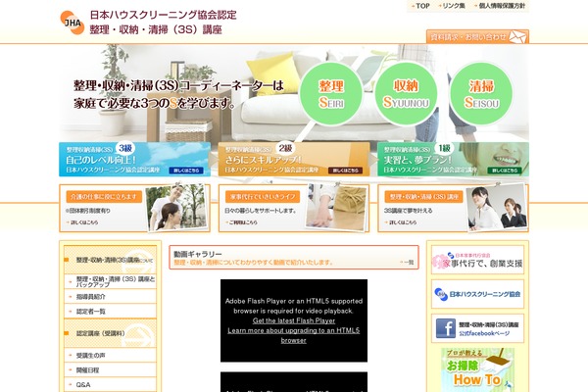
Task: Open sidebar item 講座とバックアップ
Action: [110, 281]
